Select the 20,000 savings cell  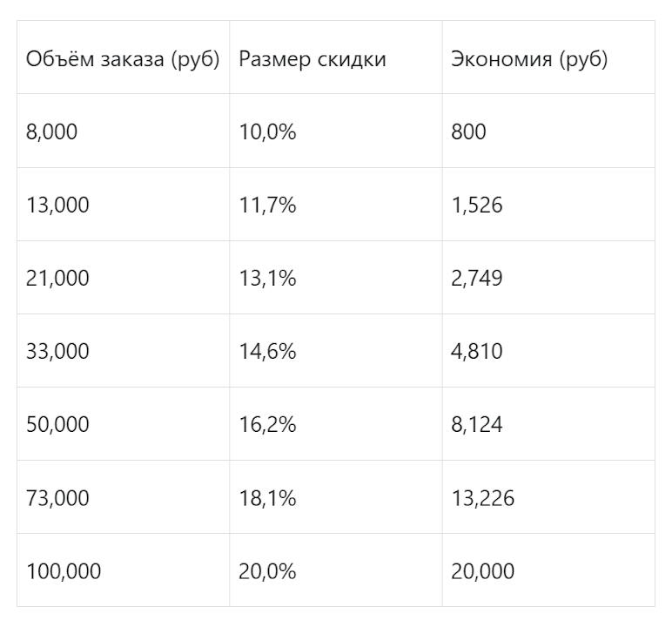482,571
